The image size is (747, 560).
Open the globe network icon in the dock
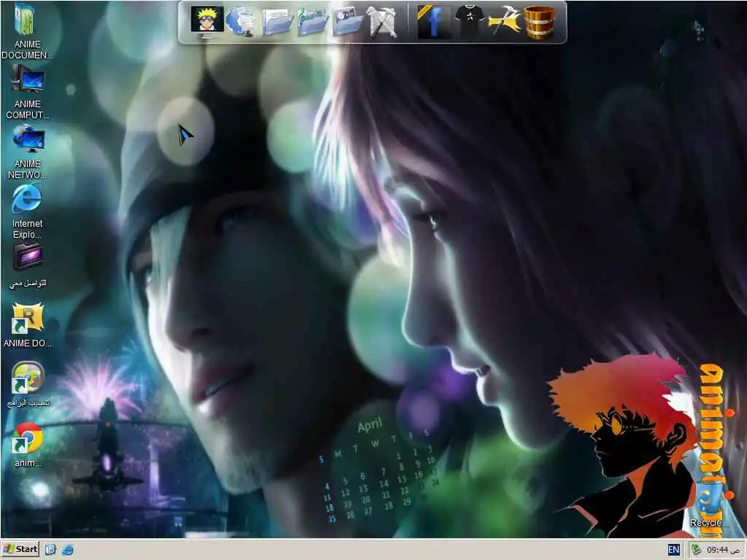coord(241,22)
